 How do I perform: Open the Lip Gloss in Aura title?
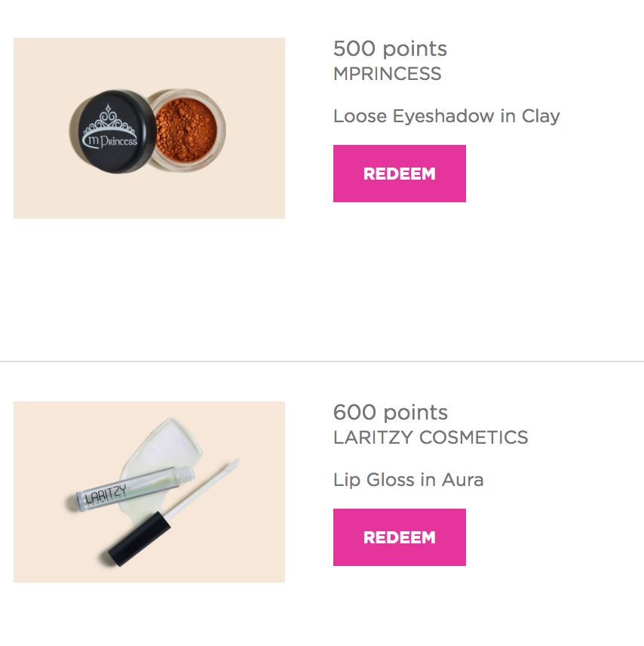[x=409, y=480]
